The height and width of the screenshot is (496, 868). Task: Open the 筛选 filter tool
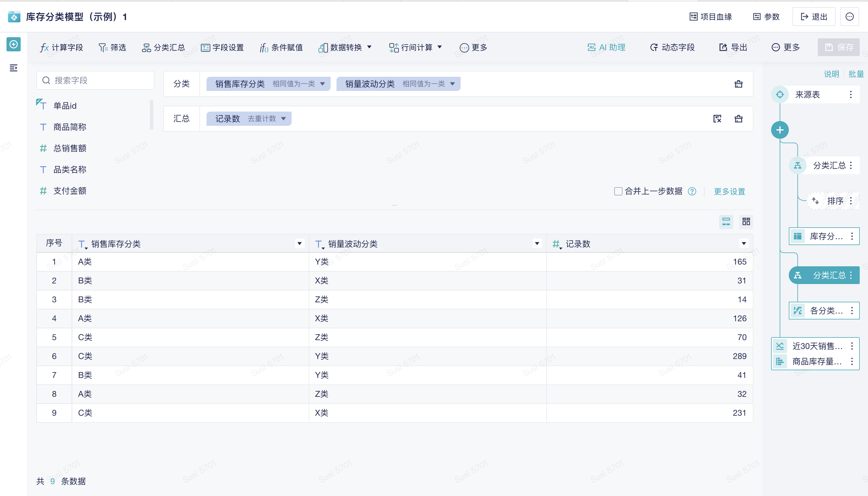click(x=113, y=47)
